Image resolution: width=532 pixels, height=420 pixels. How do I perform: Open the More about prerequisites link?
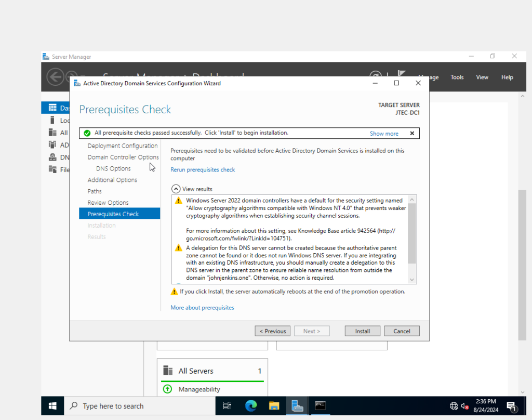coord(202,308)
